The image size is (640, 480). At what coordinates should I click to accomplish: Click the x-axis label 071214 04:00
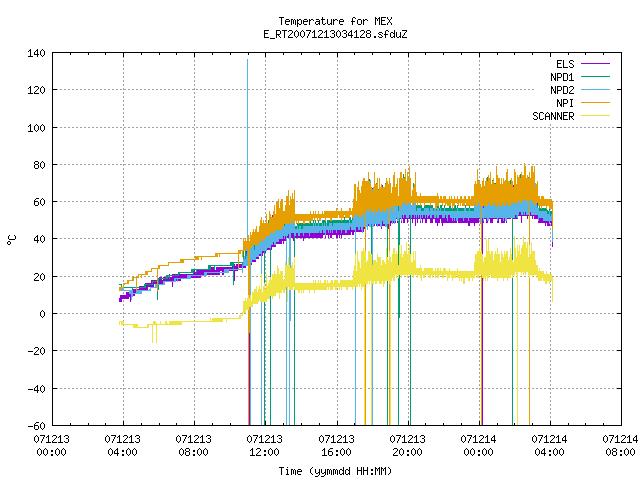point(549,446)
